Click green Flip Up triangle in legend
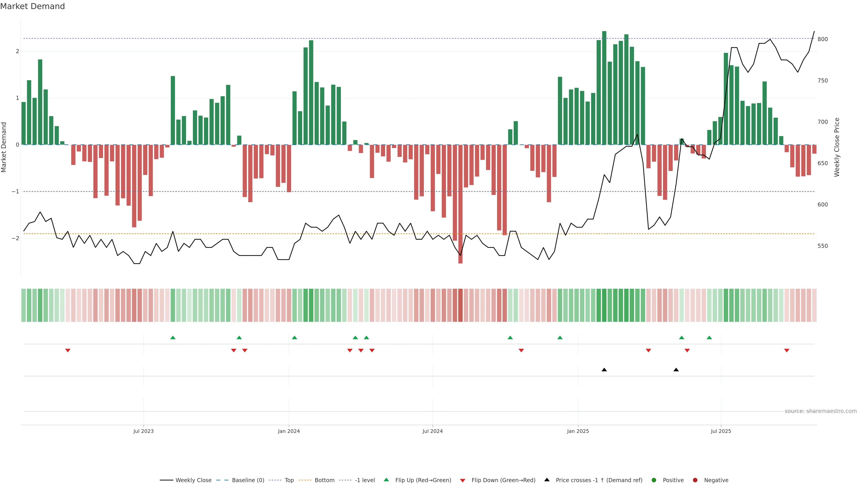868x488 pixels. 387,480
